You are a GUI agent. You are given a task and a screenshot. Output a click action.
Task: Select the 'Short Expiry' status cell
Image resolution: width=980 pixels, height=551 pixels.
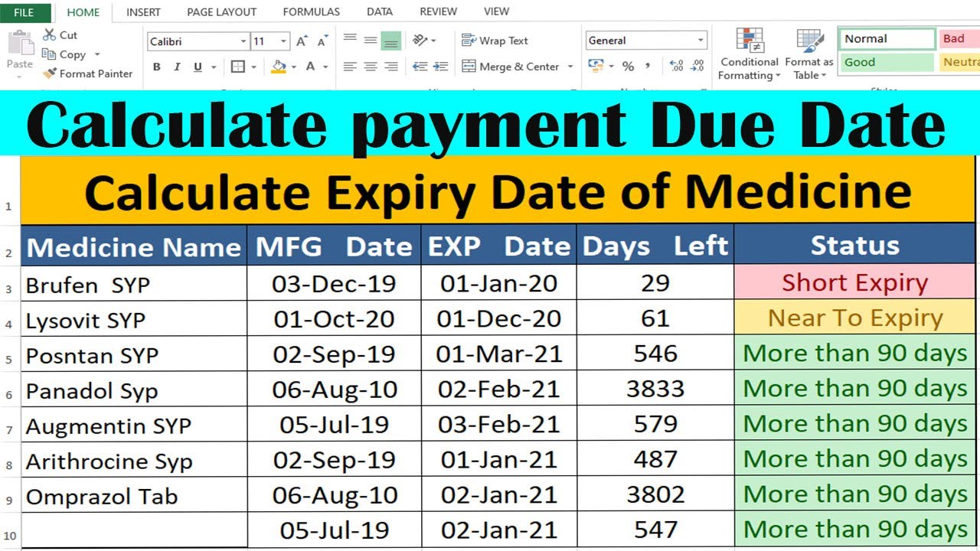(x=854, y=282)
